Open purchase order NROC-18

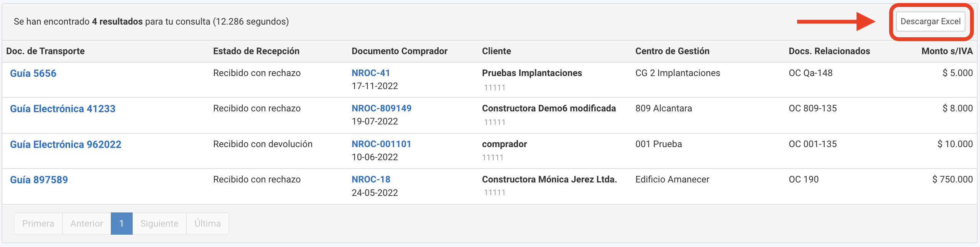371,179
